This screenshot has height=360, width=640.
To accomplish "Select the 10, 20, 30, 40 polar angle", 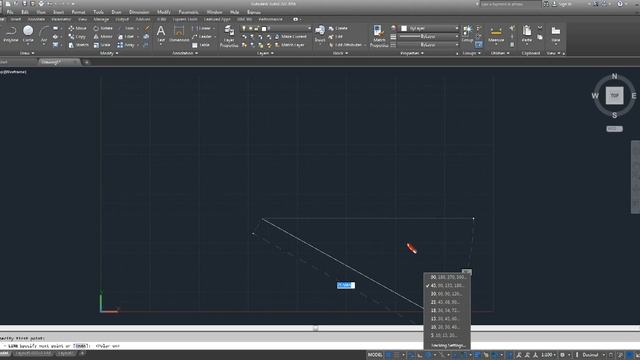I will coord(447,327).
